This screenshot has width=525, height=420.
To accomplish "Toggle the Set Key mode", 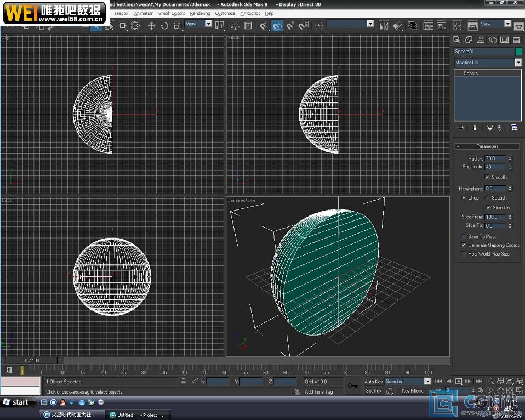I will 373,390.
